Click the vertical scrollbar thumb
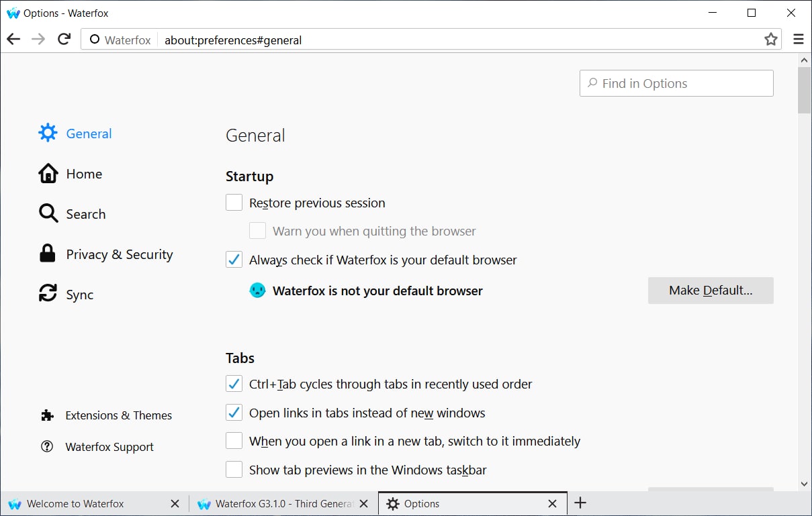This screenshot has height=516, width=812. coord(805,90)
